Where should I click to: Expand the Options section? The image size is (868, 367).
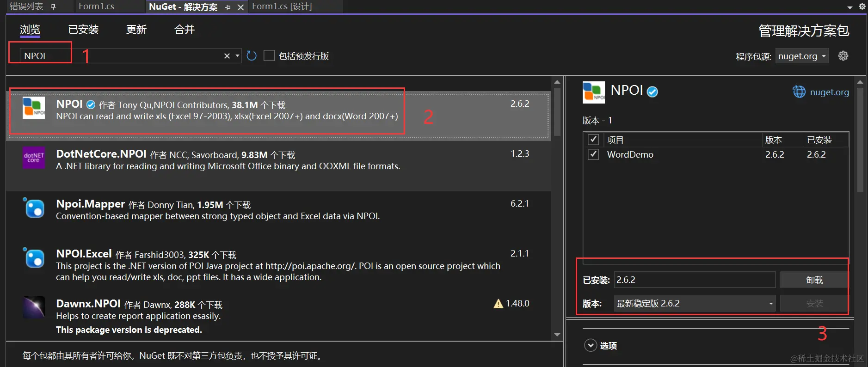click(591, 345)
